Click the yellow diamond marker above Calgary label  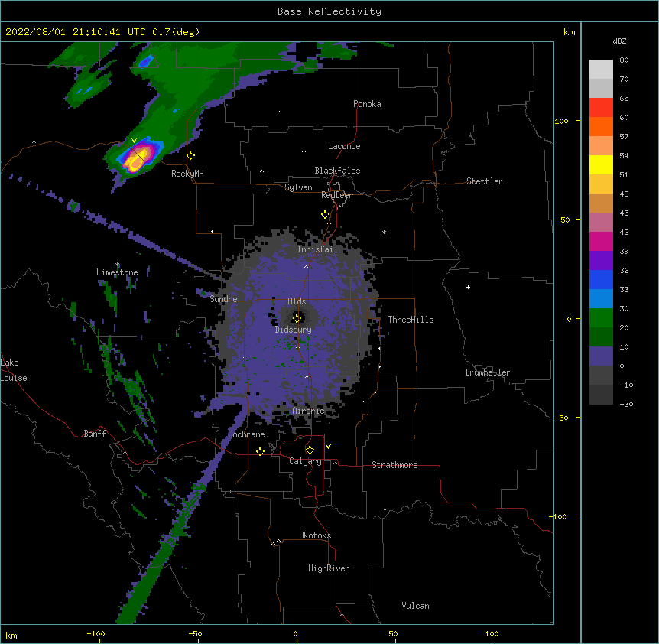(310, 450)
